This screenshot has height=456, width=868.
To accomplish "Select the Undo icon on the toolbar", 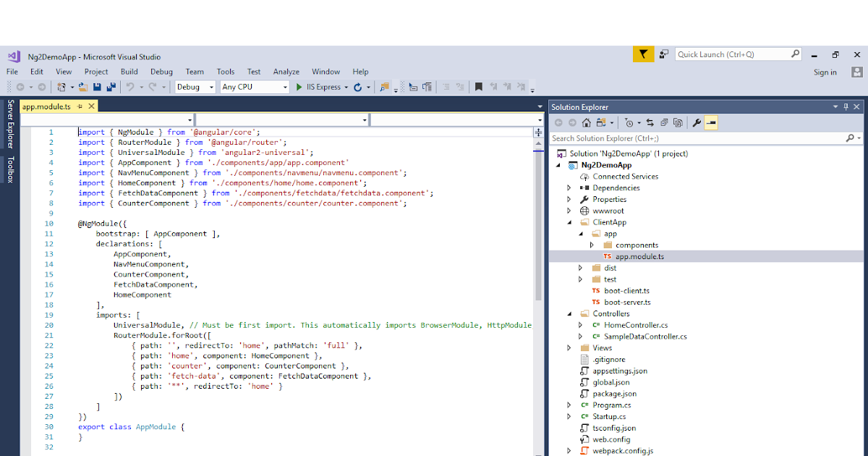I will pyautogui.click(x=130, y=87).
